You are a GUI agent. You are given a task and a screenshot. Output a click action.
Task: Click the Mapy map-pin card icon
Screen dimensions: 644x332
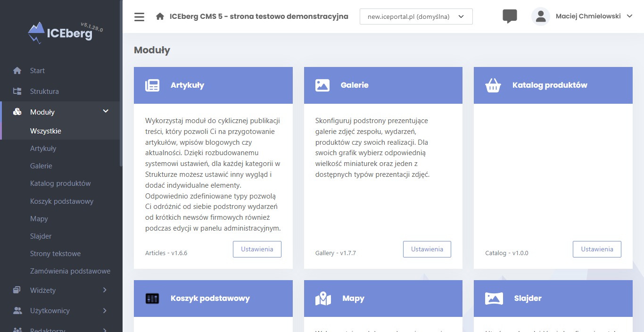(x=323, y=299)
